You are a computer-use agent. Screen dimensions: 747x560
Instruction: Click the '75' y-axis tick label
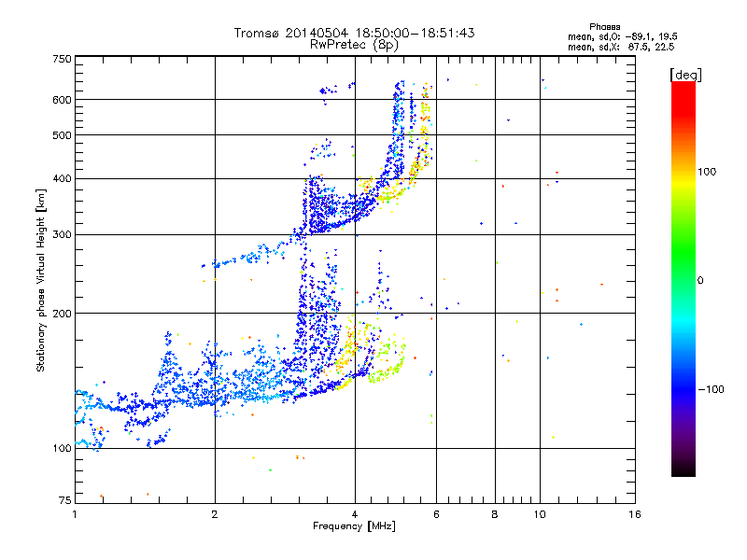point(65,500)
